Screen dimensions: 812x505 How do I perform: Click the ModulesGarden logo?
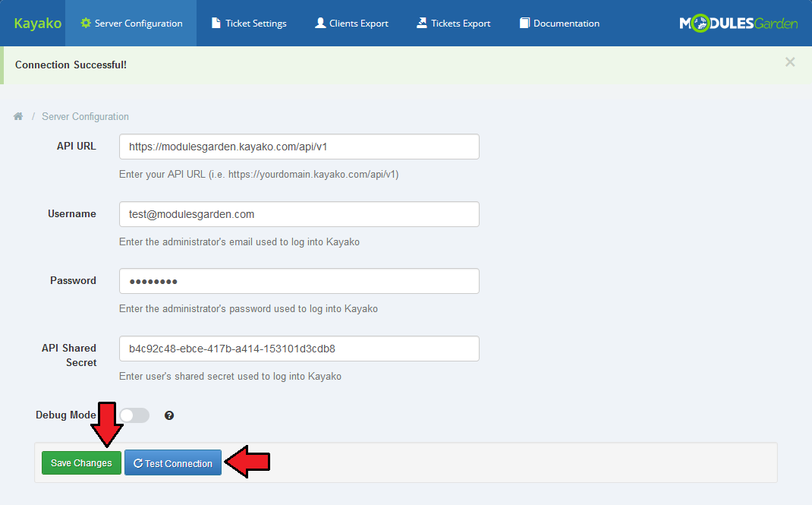(x=738, y=24)
